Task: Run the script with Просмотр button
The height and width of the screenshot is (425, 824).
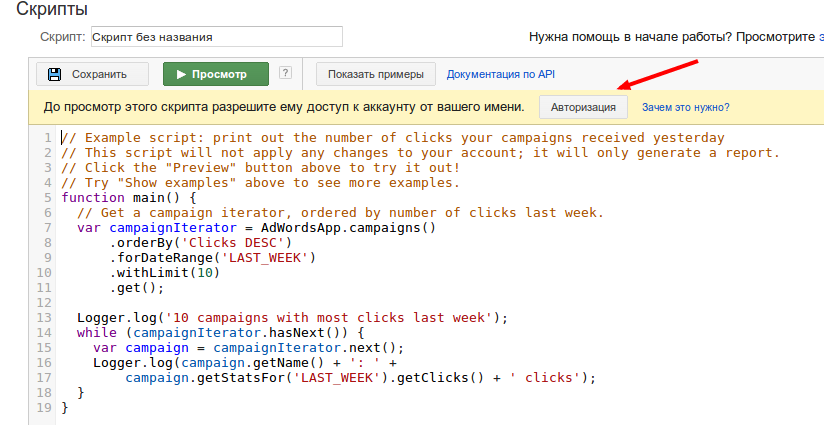Action: [216, 74]
